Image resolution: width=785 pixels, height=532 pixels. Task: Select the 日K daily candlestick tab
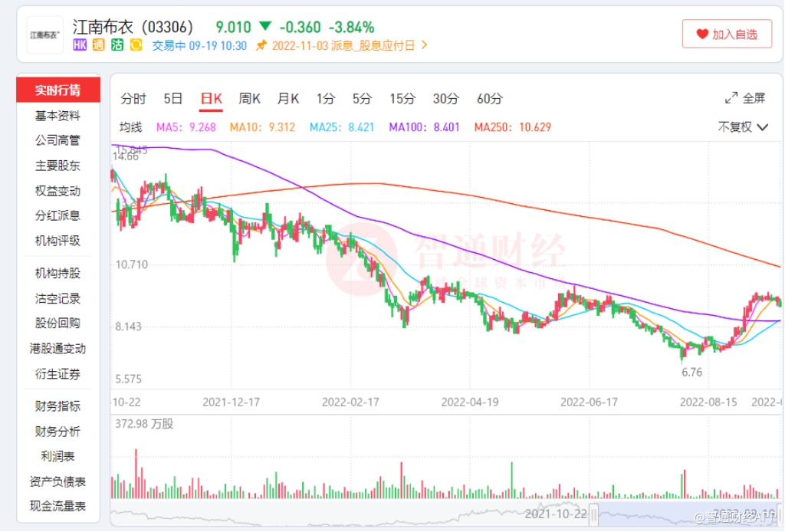[x=211, y=99]
